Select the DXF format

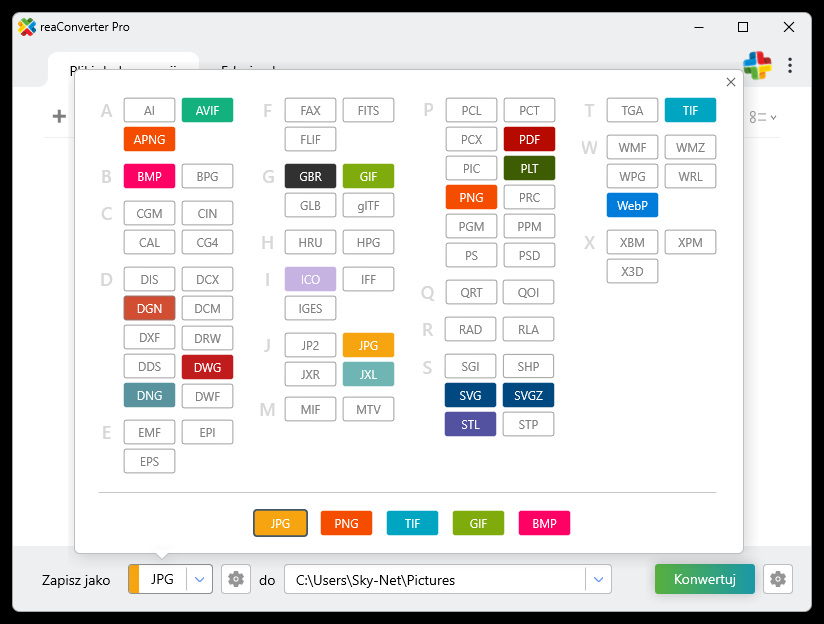coord(149,337)
